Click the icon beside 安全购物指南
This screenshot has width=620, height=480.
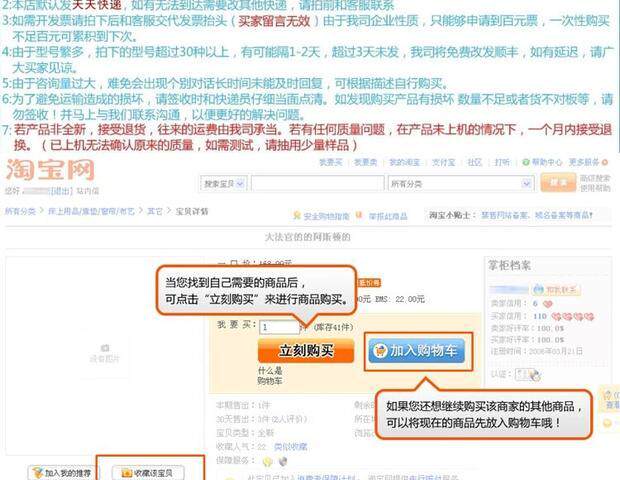[297, 215]
